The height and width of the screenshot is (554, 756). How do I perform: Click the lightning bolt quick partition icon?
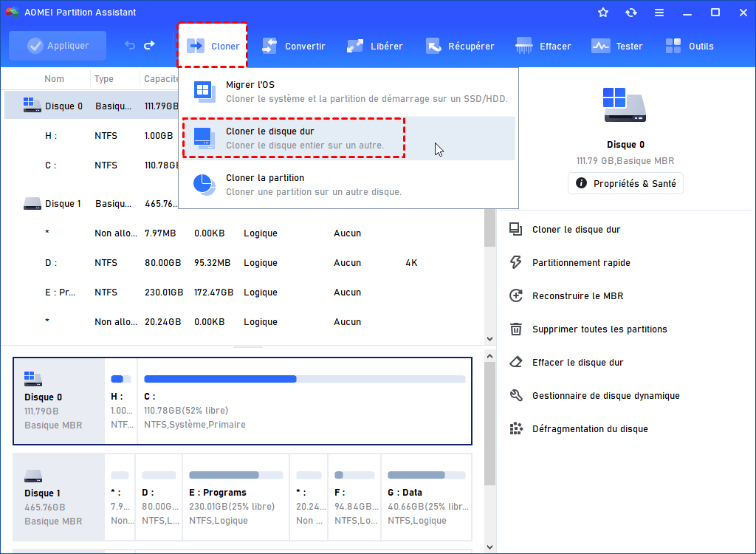(516, 262)
